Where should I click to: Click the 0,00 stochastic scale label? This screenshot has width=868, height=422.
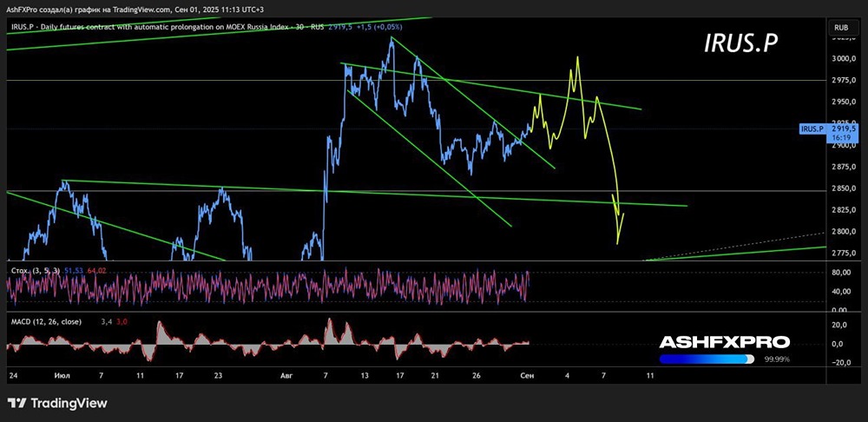point(841,310)
